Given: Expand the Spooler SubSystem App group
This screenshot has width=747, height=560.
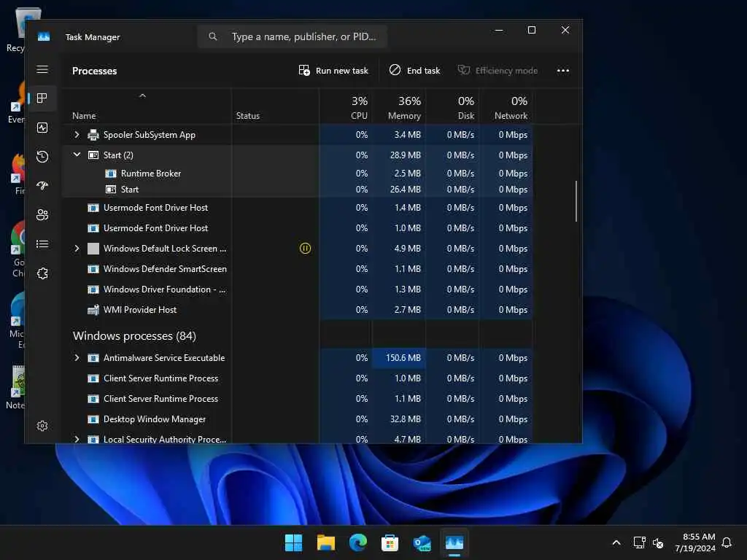Looking at the screenshot, I should point(77,135).
